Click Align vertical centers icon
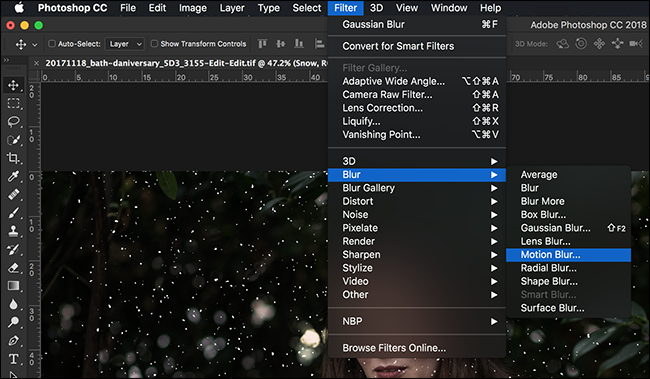 [281, 44]
